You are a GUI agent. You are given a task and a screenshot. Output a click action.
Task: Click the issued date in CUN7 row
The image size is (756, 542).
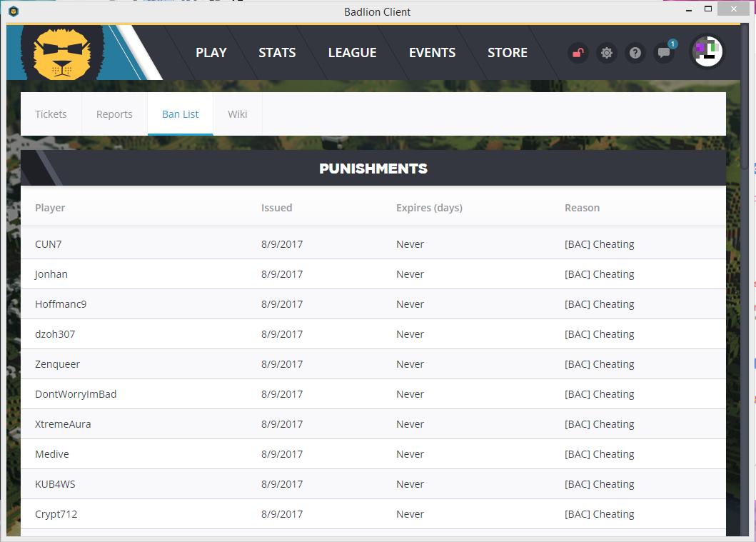point(282,244)
